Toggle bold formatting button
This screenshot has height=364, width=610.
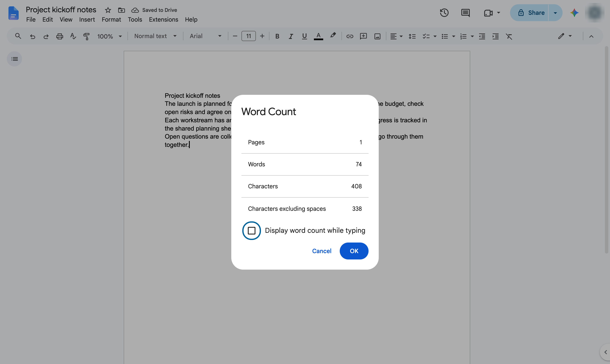277,36
